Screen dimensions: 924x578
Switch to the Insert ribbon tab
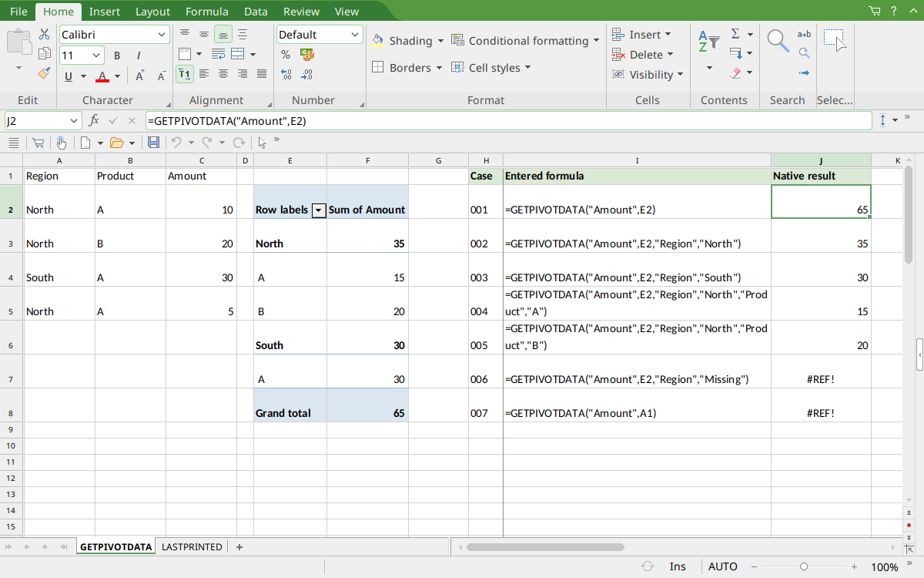[x=104, y=12]
